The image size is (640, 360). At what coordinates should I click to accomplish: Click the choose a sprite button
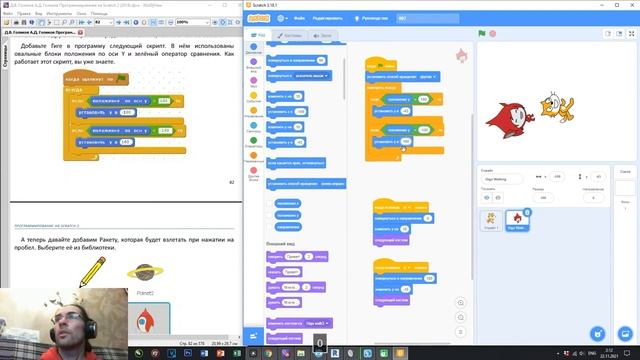598,334
